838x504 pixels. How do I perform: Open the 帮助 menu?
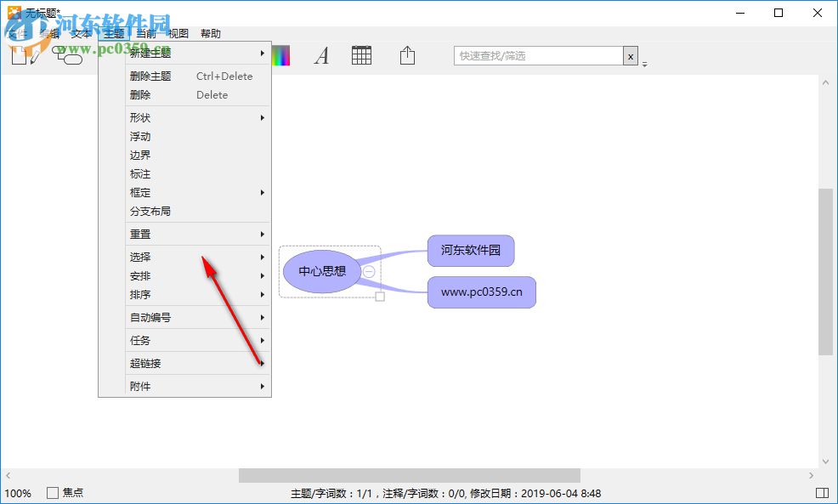(211, 33)
